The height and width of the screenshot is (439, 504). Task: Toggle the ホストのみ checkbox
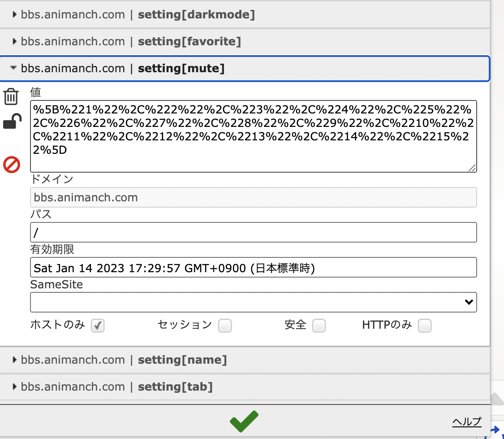[x=98, y=326]
